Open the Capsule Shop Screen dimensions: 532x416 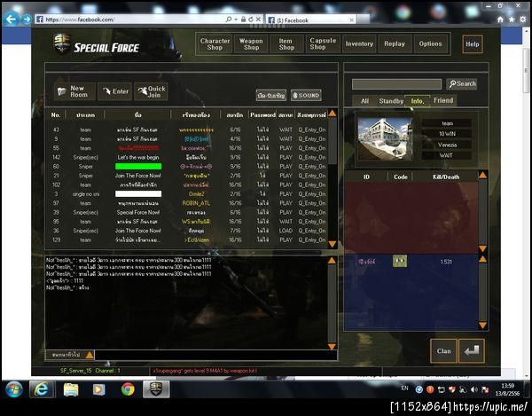[x=323, y=44]
